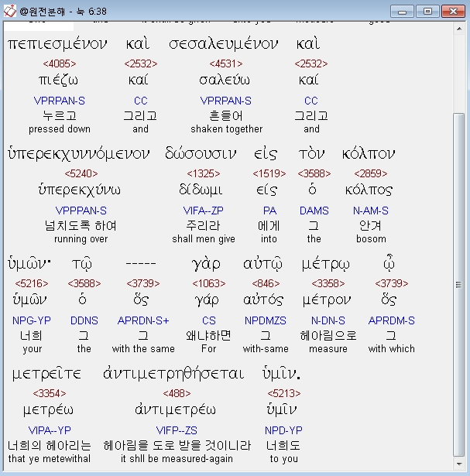470x476 pixels.
Task: Click parsing code VPPPAN-S
Action: point(81,211)
